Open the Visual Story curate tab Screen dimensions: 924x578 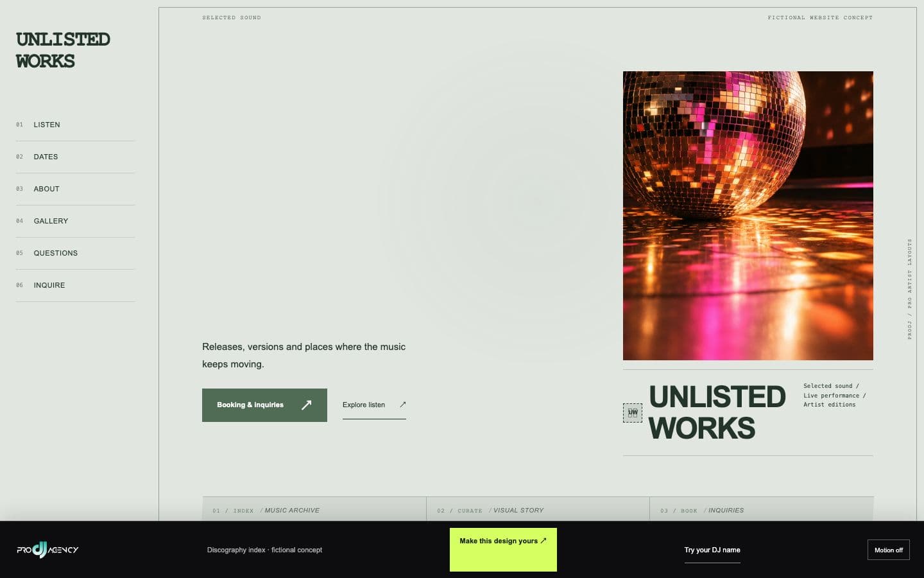538,510
